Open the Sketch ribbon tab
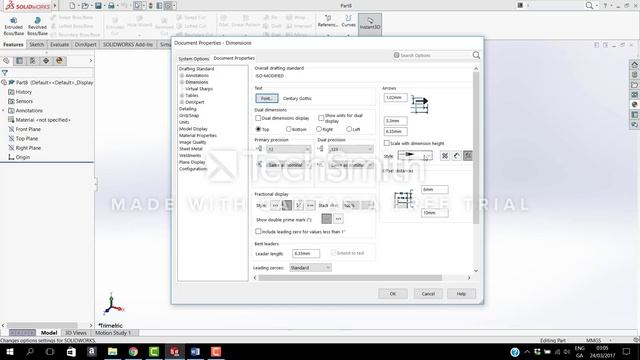The width and height of the screenshot is (640, 360). pyautogui.click(x=37, y=44)
